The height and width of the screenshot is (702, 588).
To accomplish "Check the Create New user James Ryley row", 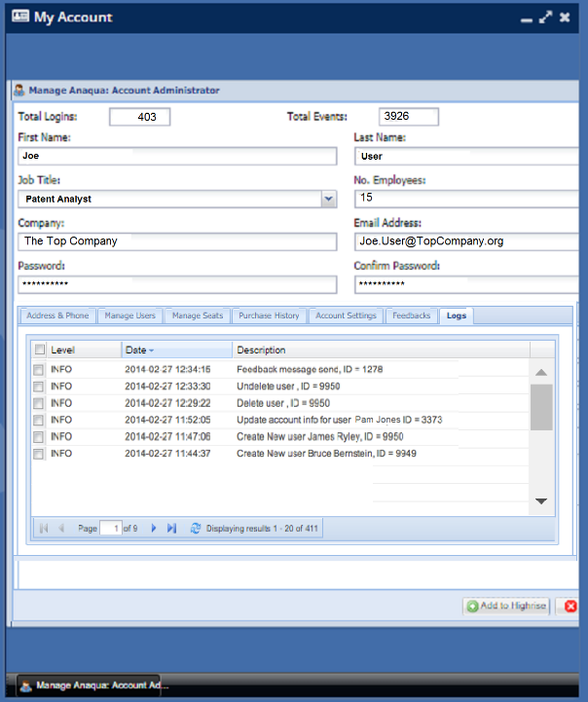I will click(39, 437).
